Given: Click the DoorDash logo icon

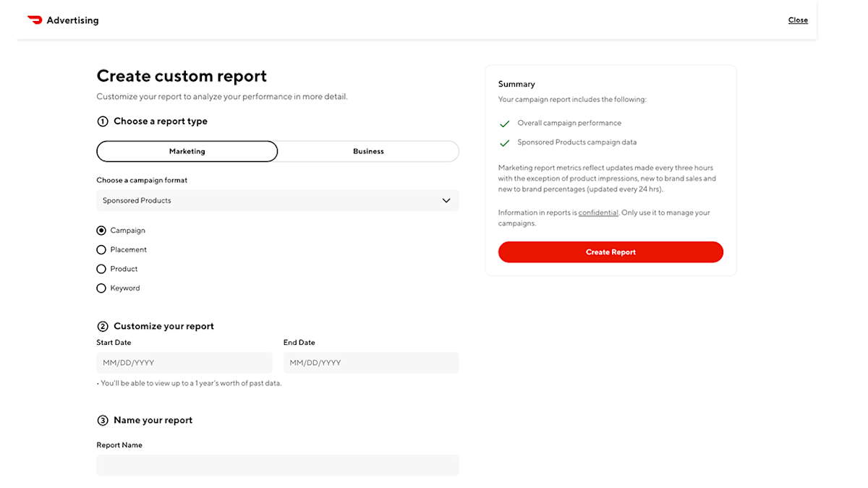Looking at the screenshot, I should tap(35, 20).
